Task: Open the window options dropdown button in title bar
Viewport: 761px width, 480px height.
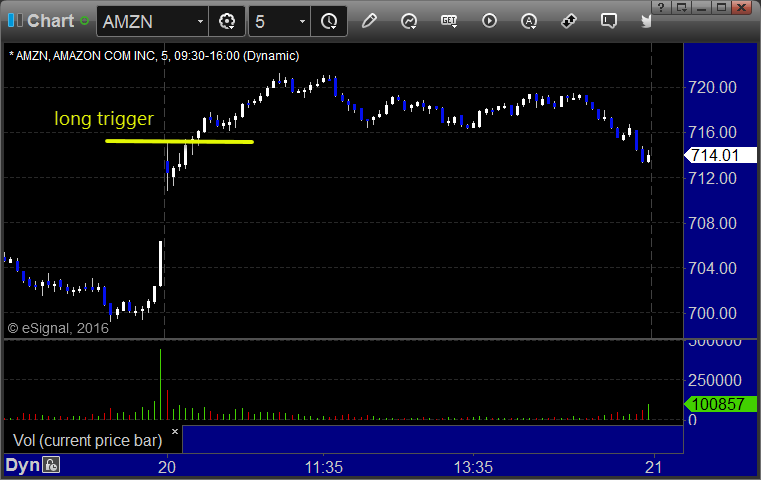Action: pos(682,7)
